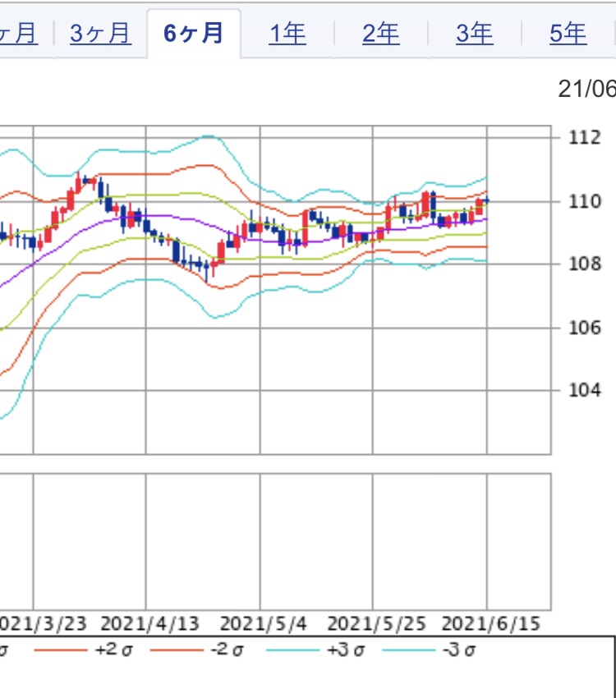Click the 104 price axis label
Screen dimensions: 616x698
click(x=585, y=390)
